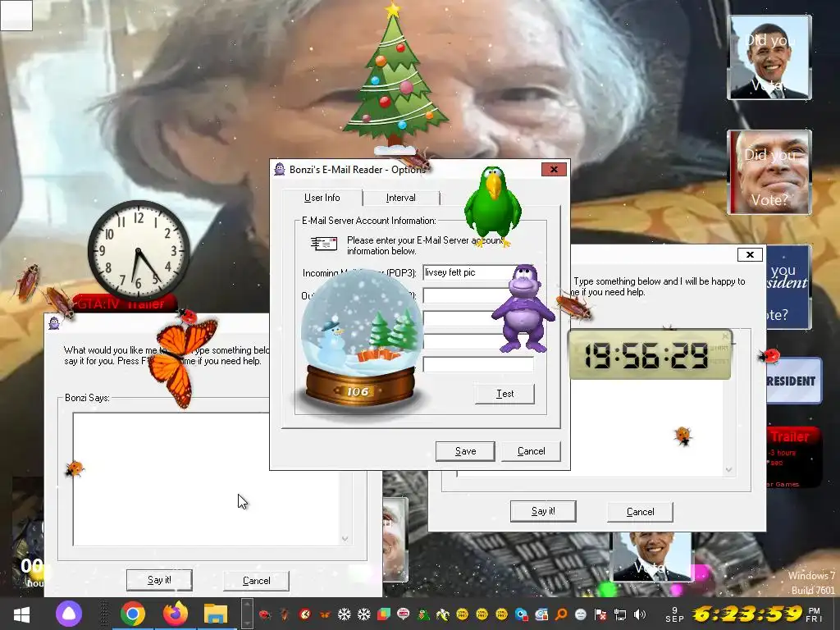840x630 pixels.
Task: Click the envelope icon in E-Mail Reader options
Action: pos(324,244)
